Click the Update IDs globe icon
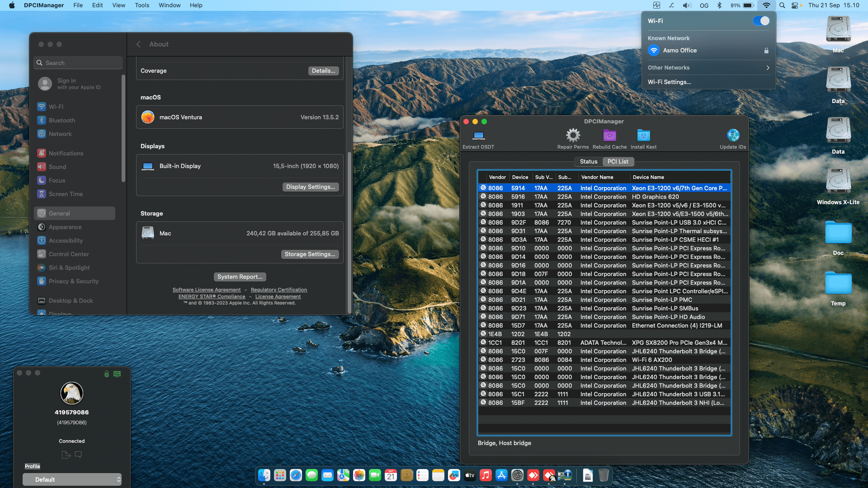The image size is (868, 488). (x=732, y=135)
